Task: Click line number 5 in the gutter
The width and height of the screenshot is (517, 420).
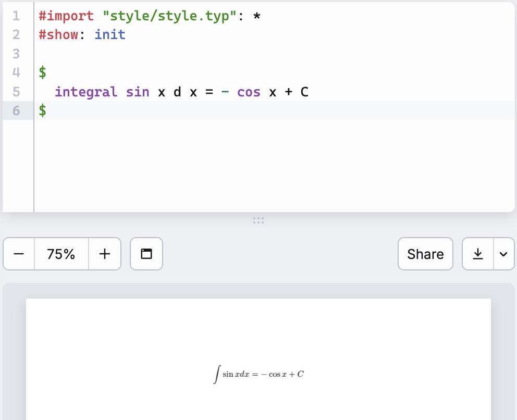Action: (16, 92)
